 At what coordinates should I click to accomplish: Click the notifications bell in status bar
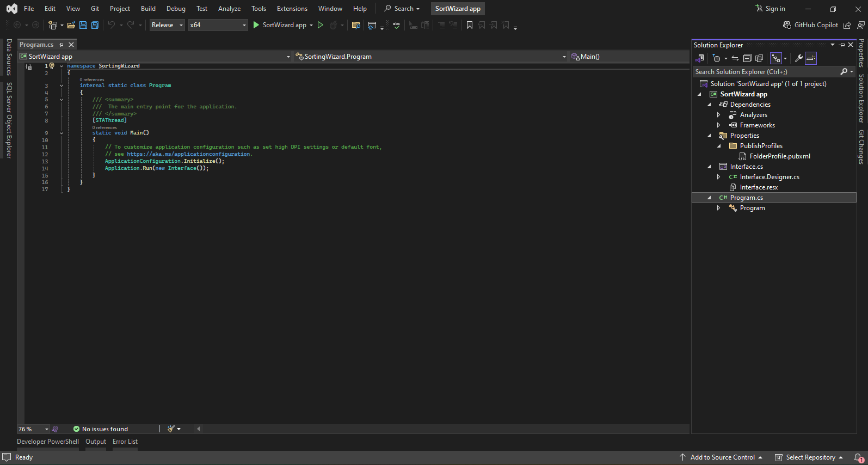tap(859, 458)
